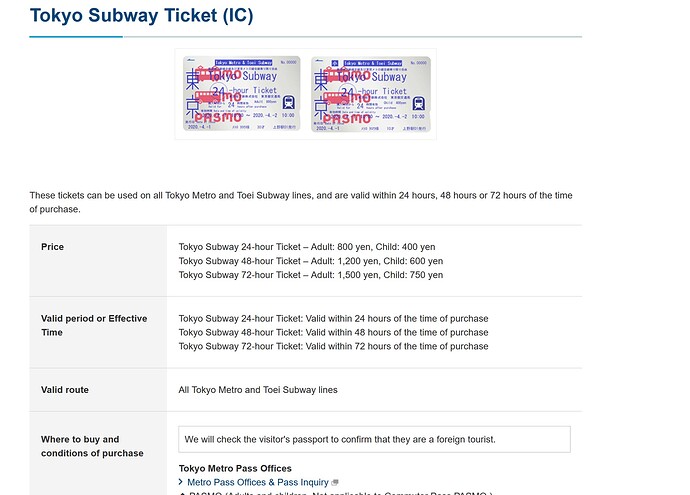690x495 pixels.
Task: Click the 48-hour Ticket price line
Action: point(309,261)
